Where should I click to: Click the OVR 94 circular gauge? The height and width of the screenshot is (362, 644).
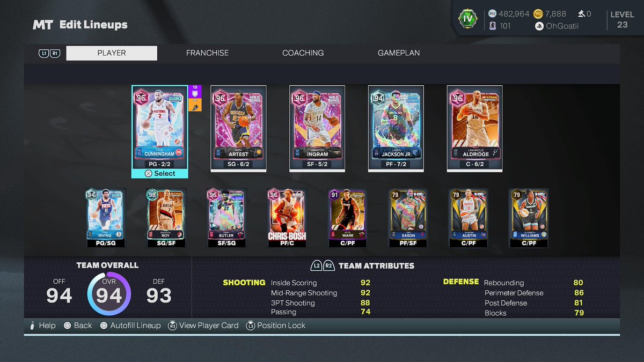109,295
